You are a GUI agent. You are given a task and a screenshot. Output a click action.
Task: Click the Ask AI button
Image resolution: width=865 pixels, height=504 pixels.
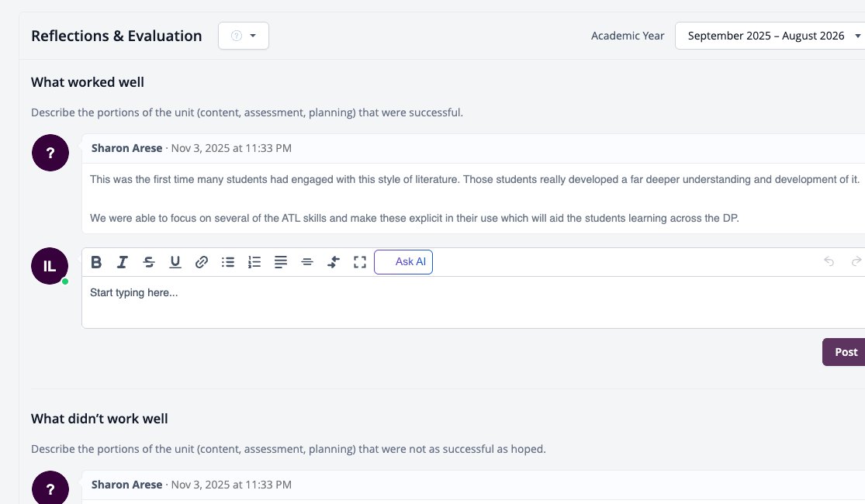click(403, 262)
